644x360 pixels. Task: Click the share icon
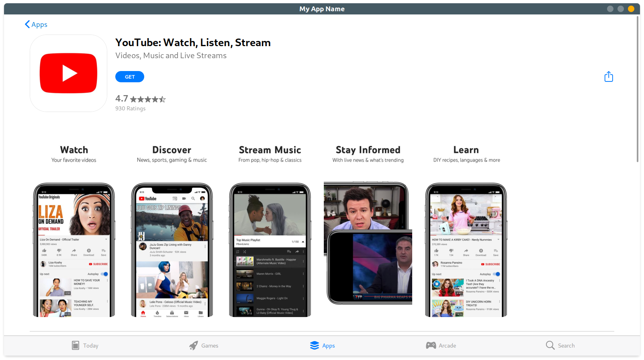tap(609, 77)
